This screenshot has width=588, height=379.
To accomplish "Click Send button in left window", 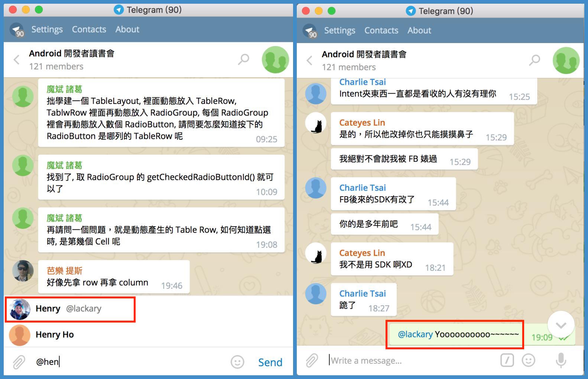I will coord(270,362).
